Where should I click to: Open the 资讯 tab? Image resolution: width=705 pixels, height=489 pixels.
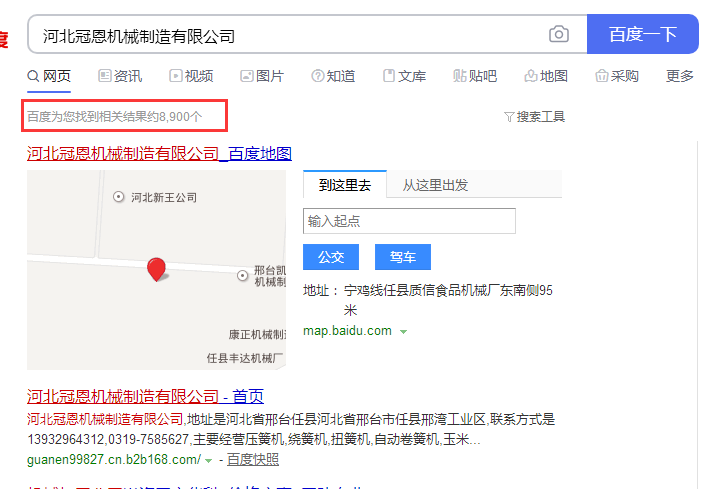[x=120, y=76]
